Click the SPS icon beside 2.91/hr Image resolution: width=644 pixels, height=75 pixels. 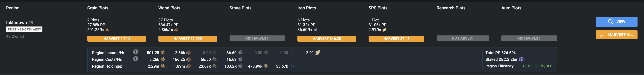click(384, 30)
